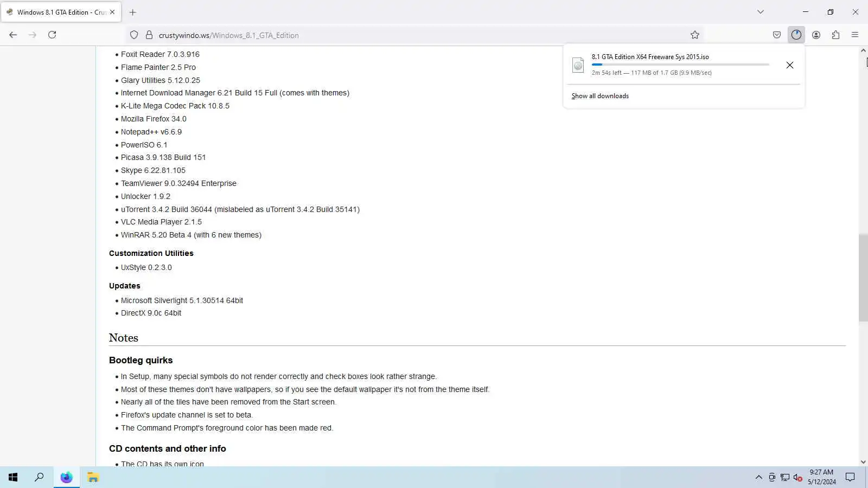Click Flame Painter 2.5 Pro entry
The height and width of the screenshot is (488, 868).
(158, 67)
